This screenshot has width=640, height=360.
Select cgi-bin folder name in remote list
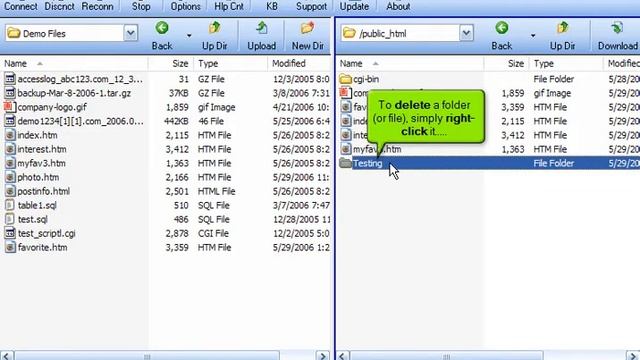[366, 79]
